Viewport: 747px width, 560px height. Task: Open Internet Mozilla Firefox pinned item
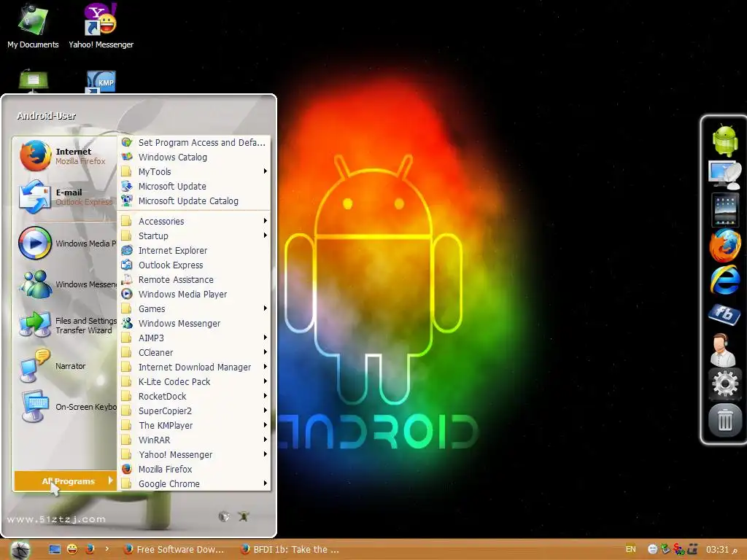[64, 156]
